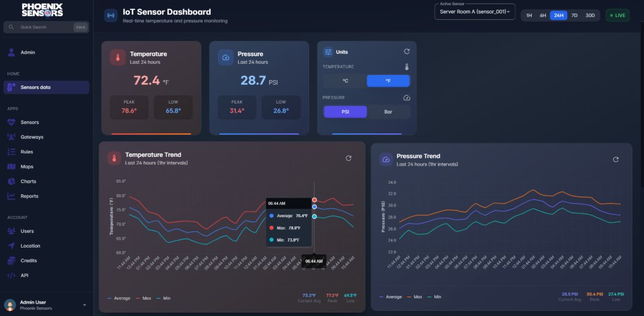Screen dimensions: 644x316
Task: Click the pressure Low 26.8° tile
Action: (281, 107)
